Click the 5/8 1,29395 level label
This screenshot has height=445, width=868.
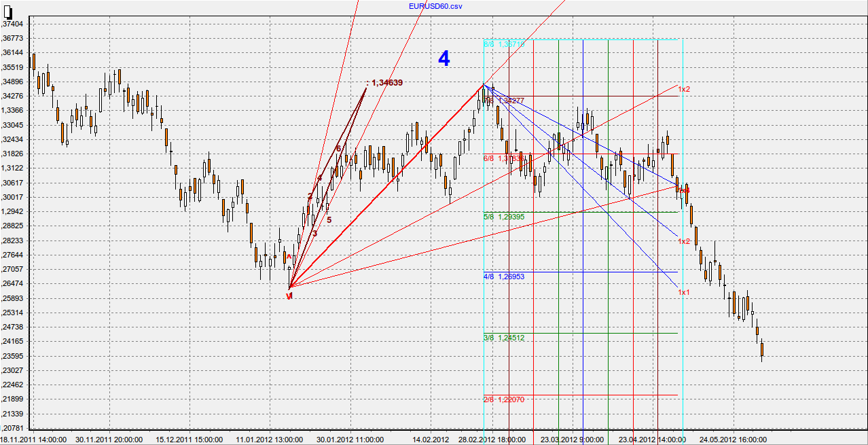point(503,217)
